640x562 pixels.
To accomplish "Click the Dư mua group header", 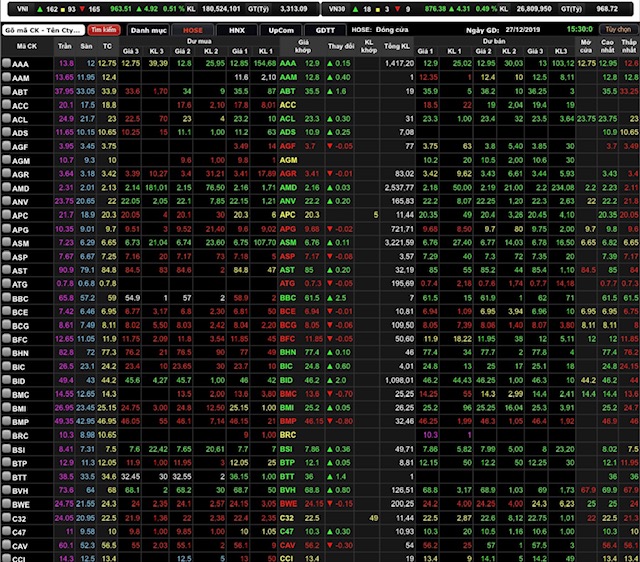I will pos(199,41).
